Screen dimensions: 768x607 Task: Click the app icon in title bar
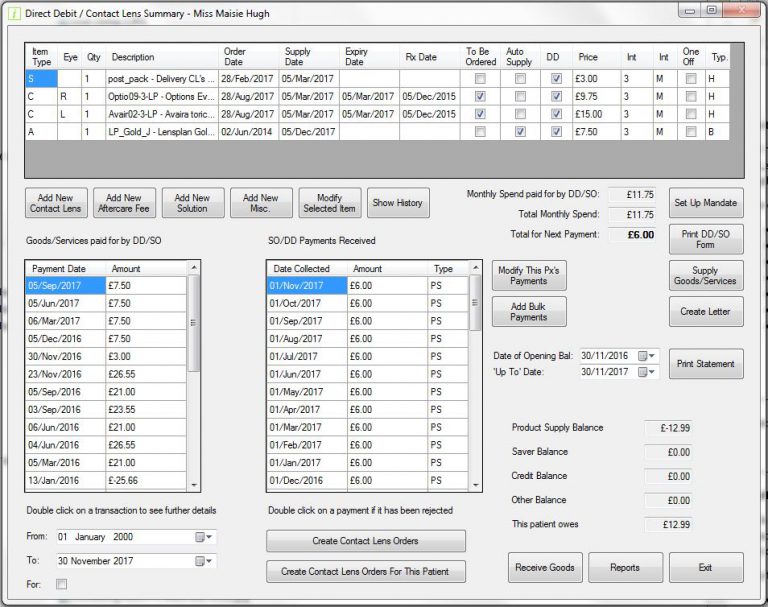(14, 13)
